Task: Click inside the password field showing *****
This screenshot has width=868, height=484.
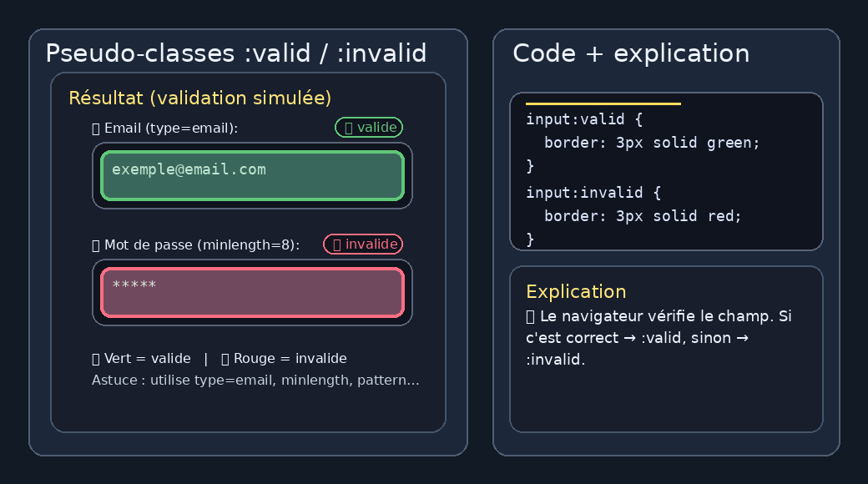Action: [252, 293]
